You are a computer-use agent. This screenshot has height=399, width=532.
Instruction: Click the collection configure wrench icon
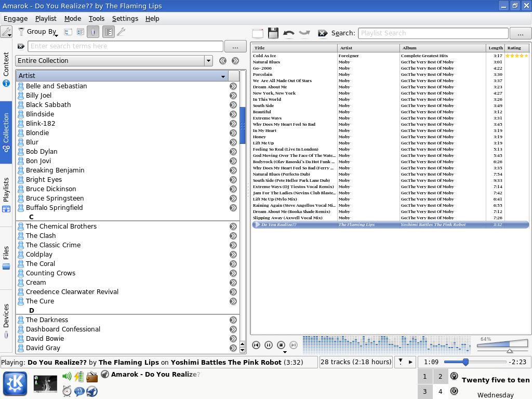121,32
